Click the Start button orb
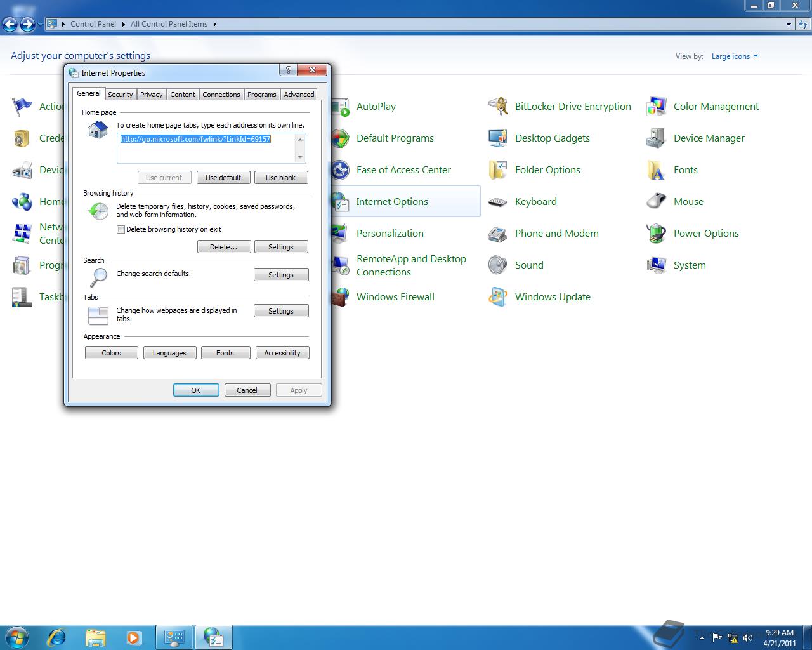 click(16, 637)
